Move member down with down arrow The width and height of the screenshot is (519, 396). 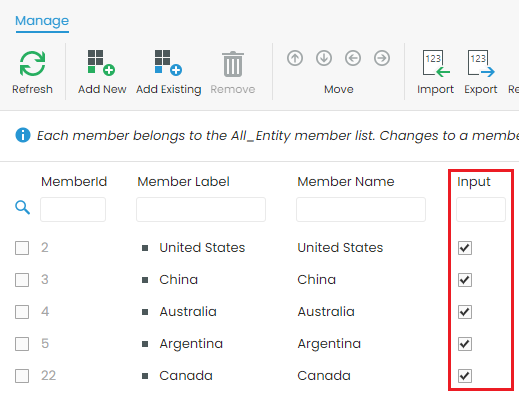coord(324,58)
